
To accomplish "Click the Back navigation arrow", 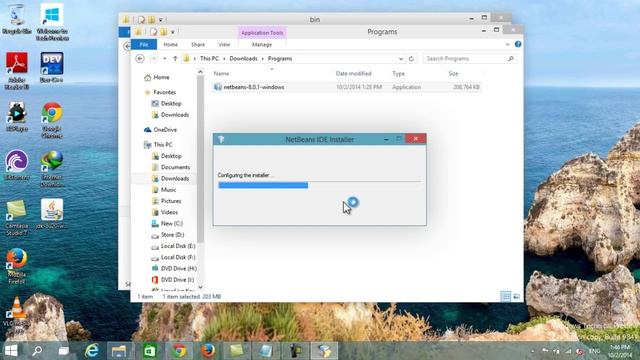I will (x=140, y=59).
